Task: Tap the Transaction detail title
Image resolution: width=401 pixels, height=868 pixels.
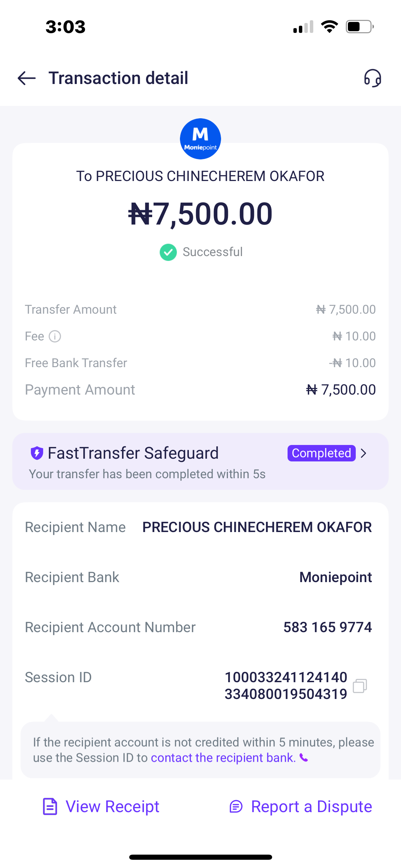Action: click(118, 78)
